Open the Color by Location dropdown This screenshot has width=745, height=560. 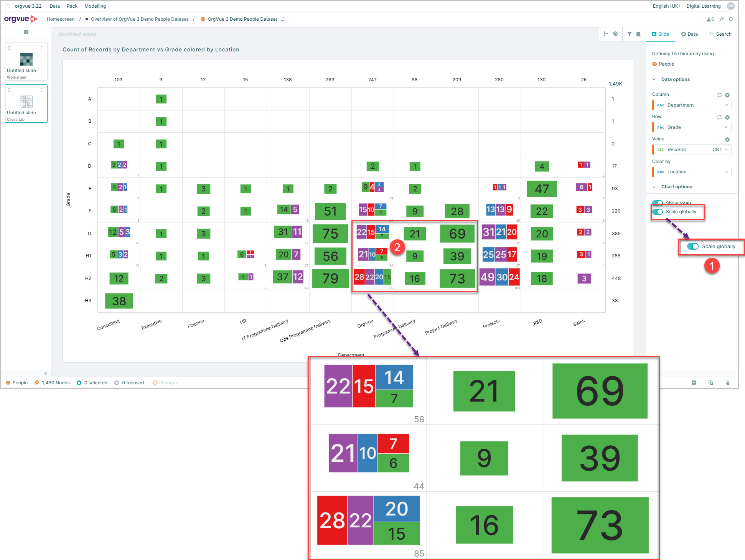click(692, 172)
